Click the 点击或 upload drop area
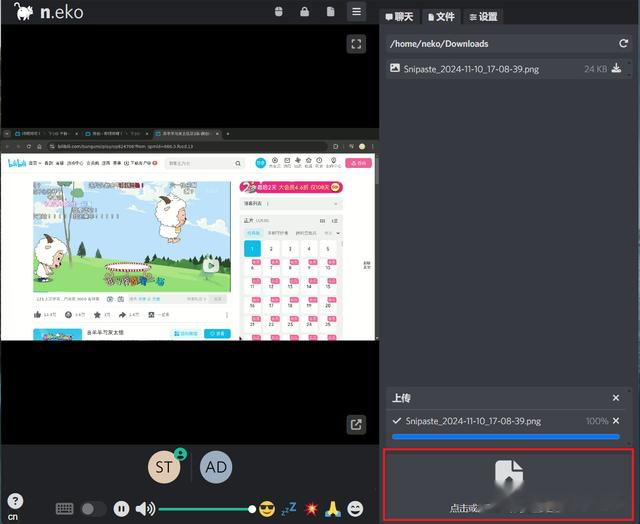 (x=509, y=485)
